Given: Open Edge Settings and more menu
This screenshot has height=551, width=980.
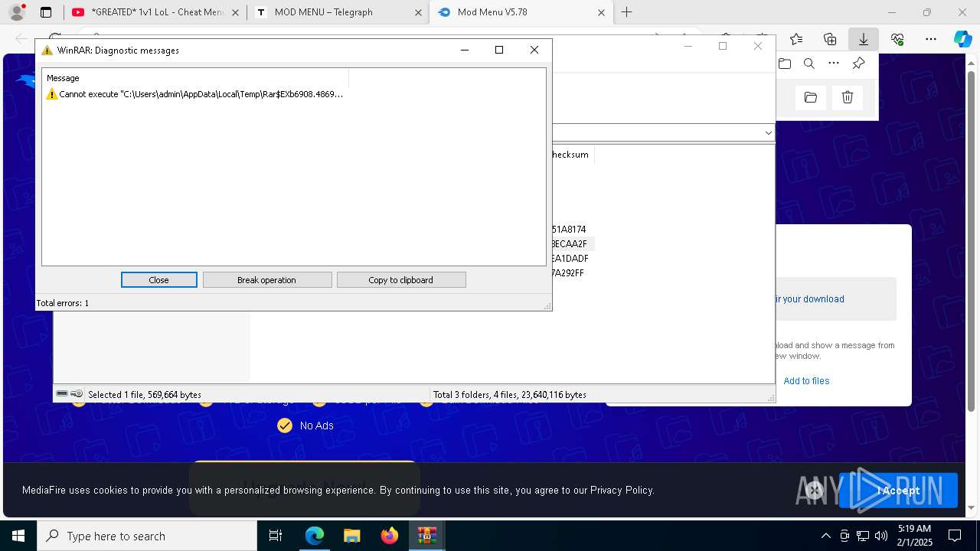Looking at the screenshot, I should tap(931, 39).
